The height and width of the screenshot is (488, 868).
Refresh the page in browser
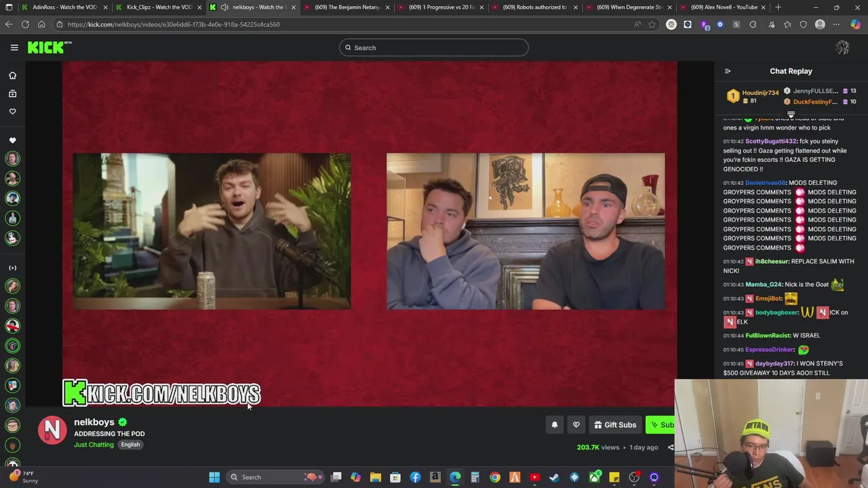coord(25,24)
